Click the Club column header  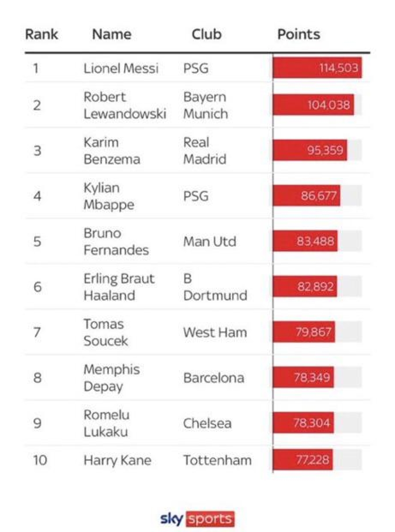tap(206, 35)
